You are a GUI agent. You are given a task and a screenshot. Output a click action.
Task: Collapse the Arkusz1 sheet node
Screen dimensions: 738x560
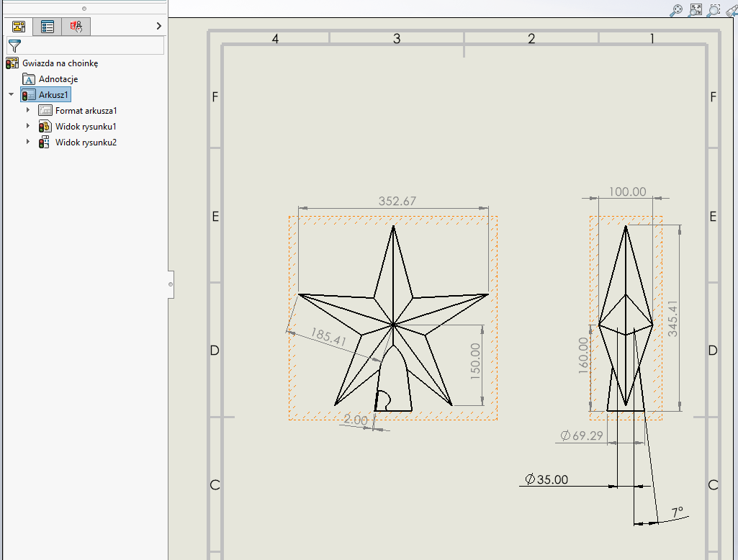(11, 95)
